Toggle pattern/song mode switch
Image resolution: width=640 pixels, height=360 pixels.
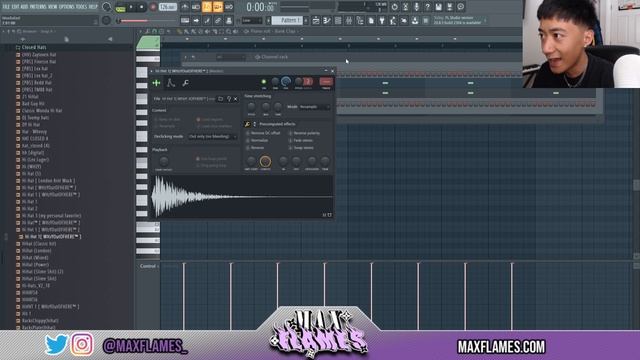pos(120,7)
